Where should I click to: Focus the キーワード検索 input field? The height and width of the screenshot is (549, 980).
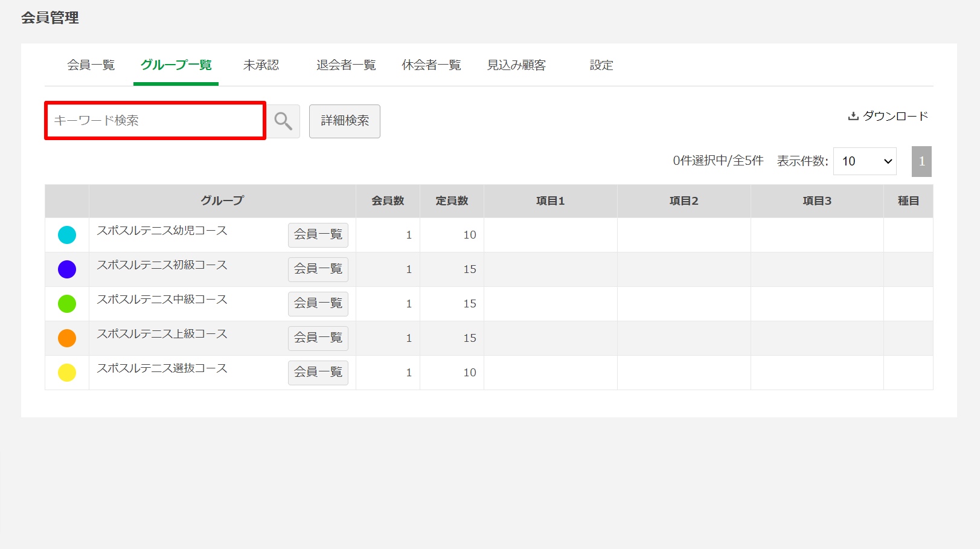pos(155,121)
